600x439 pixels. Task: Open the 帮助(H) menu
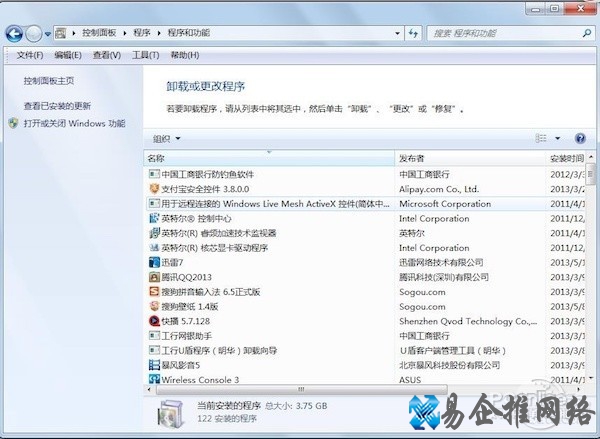(184, 55)
